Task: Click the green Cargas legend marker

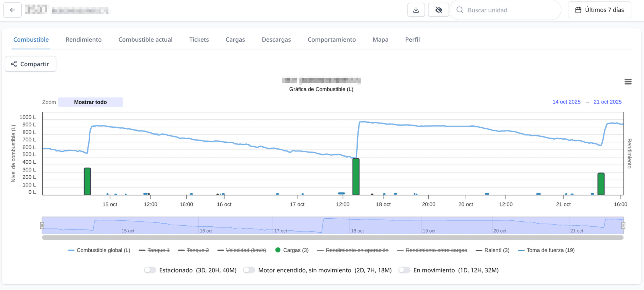Action: click(278, 250)
